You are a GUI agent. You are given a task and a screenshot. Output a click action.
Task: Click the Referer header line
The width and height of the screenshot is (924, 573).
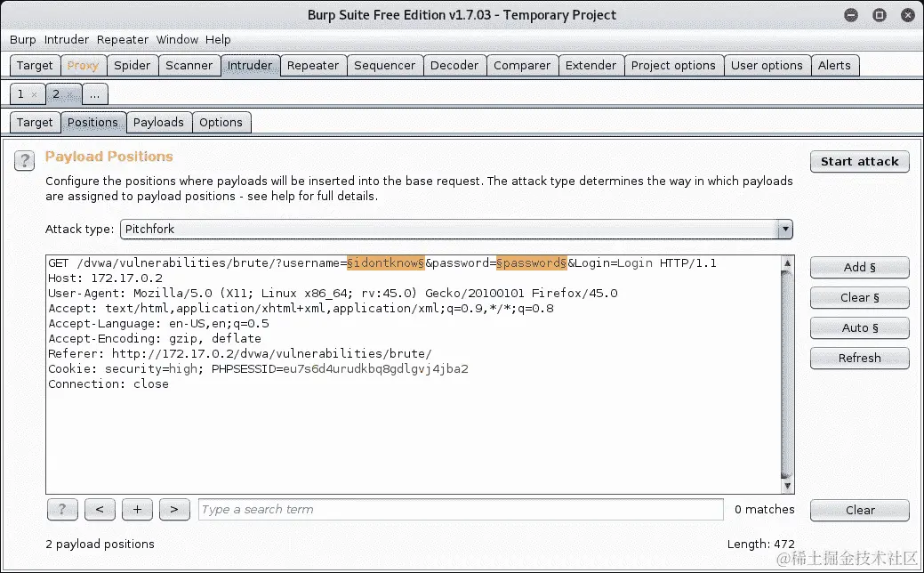(240, 354)
